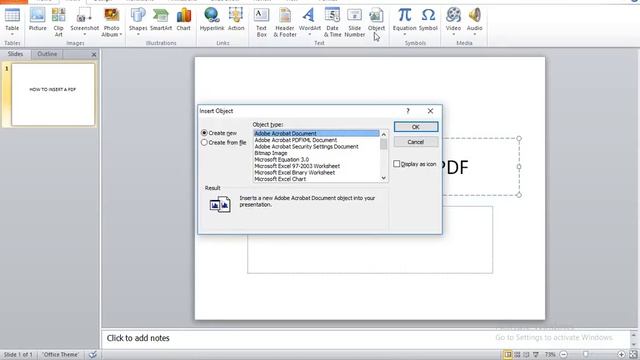Screen dimensions: 640x360
Task: Open Clip Art from the ribbon
Action: (58, 22)
